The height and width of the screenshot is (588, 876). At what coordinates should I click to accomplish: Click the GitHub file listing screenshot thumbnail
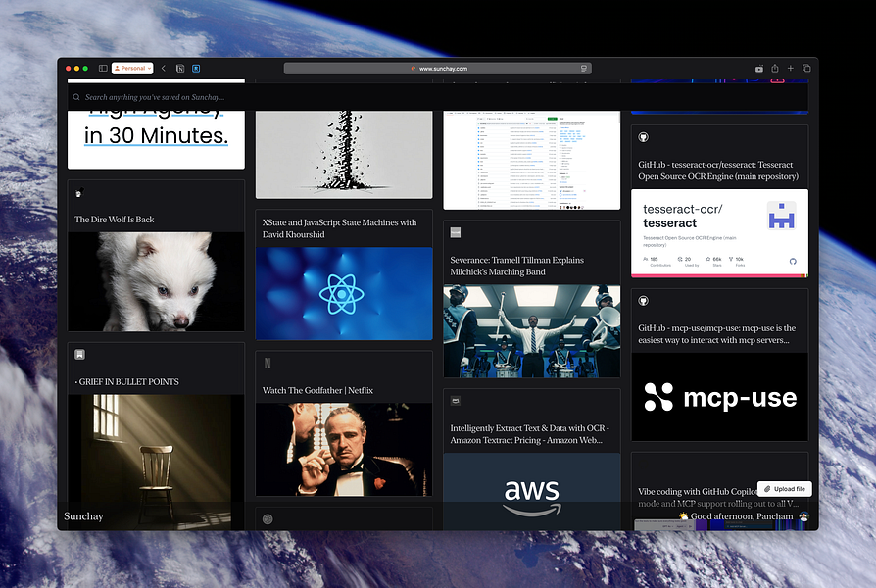(x=532, y=160)
